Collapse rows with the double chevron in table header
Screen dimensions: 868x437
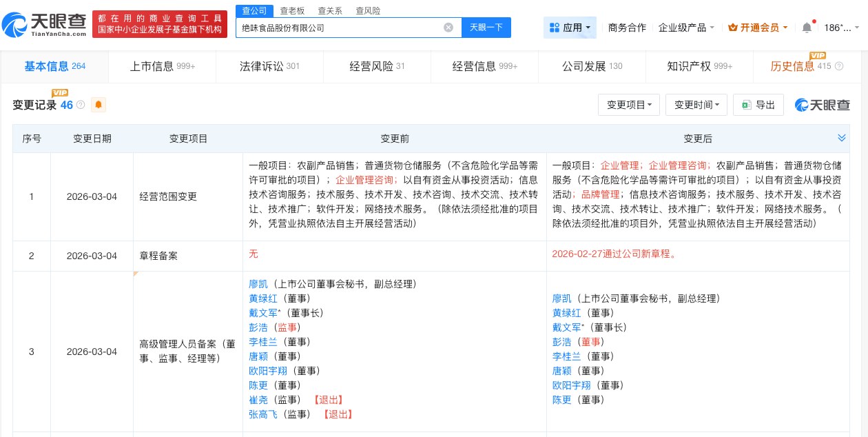pyautogui.click(x=842, y=138)
